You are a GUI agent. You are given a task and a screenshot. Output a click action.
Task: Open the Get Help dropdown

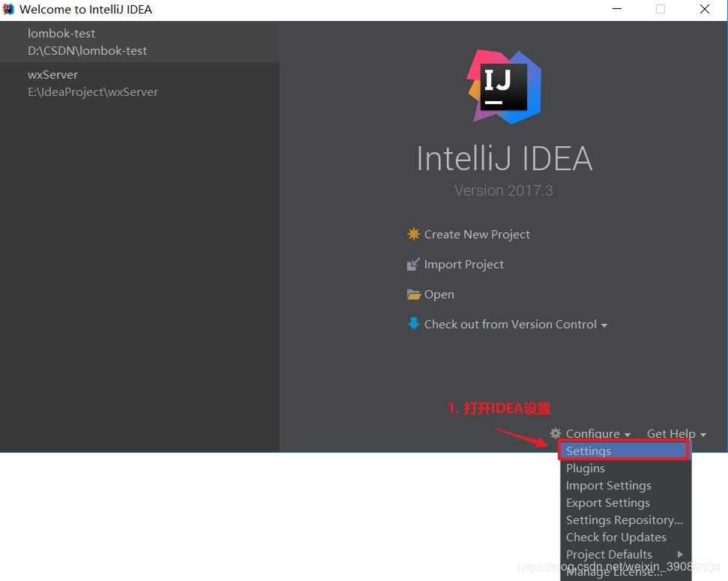click(x=672, y=433)
